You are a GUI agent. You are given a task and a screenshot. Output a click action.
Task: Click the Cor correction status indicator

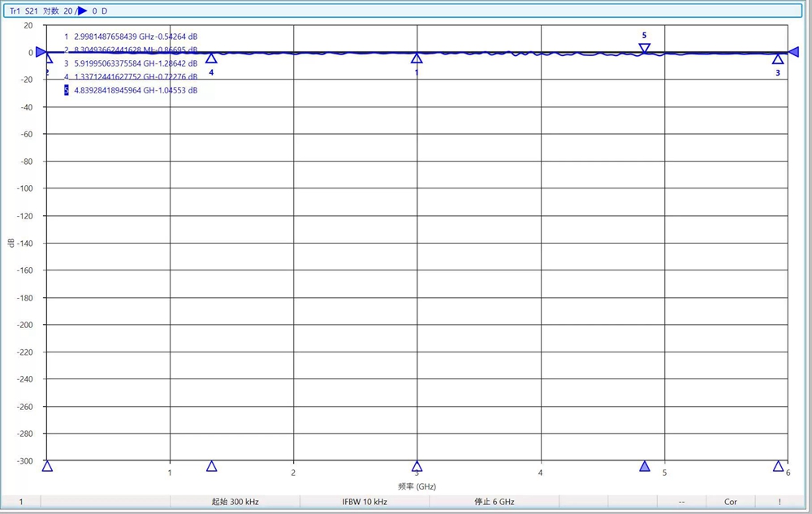click(x=731, y=502)
